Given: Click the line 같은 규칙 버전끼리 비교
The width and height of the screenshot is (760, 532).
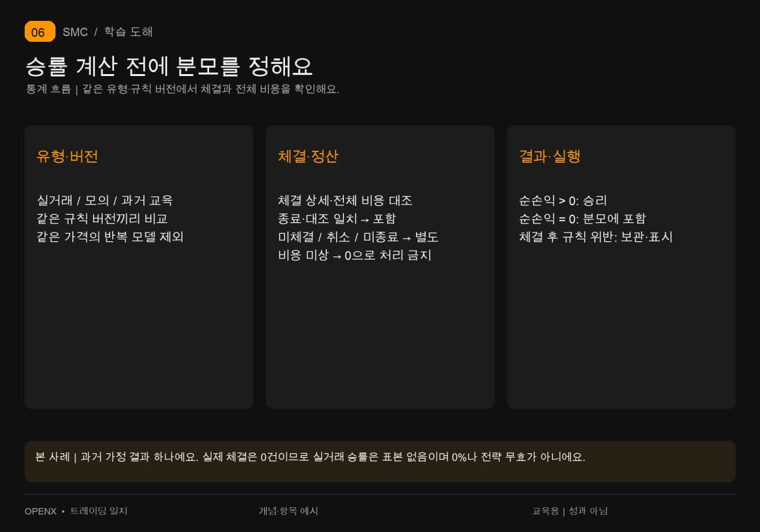Looking at the screenshot, I should [102, 218].
